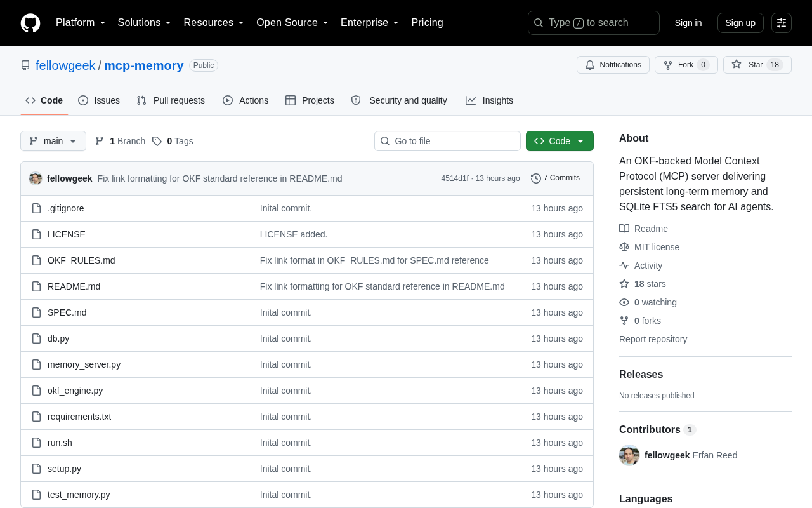Open the okf_engine.py file
The image size is (812, 508).
(x=75, y=391)
